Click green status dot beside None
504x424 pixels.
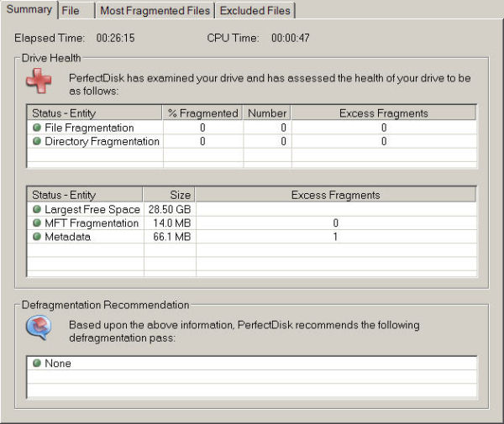click(x=37, y=364)
